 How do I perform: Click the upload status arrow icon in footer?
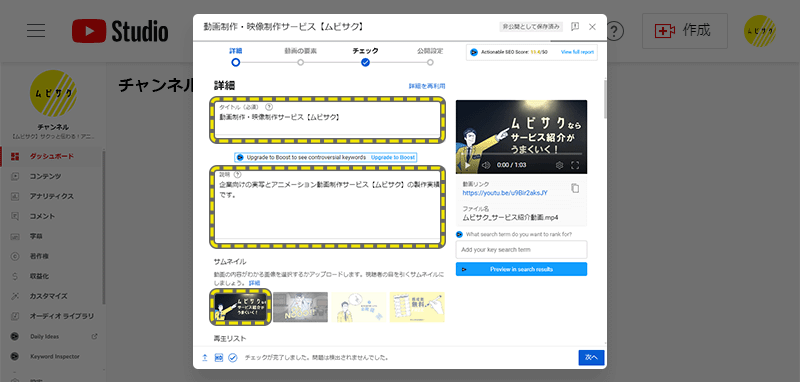(205, 358)
